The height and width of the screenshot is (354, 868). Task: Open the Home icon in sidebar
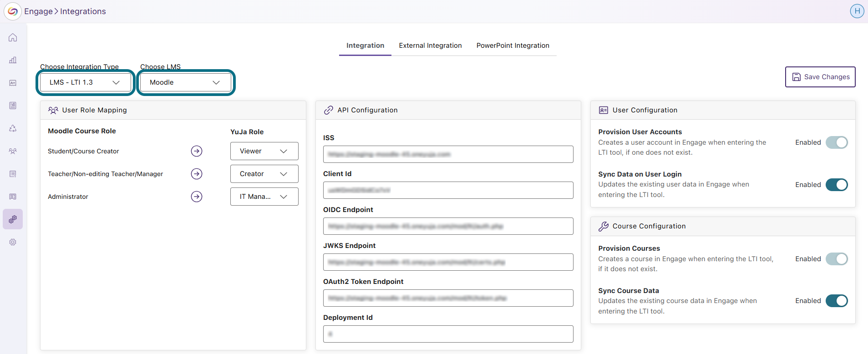(x=13, y=37)
